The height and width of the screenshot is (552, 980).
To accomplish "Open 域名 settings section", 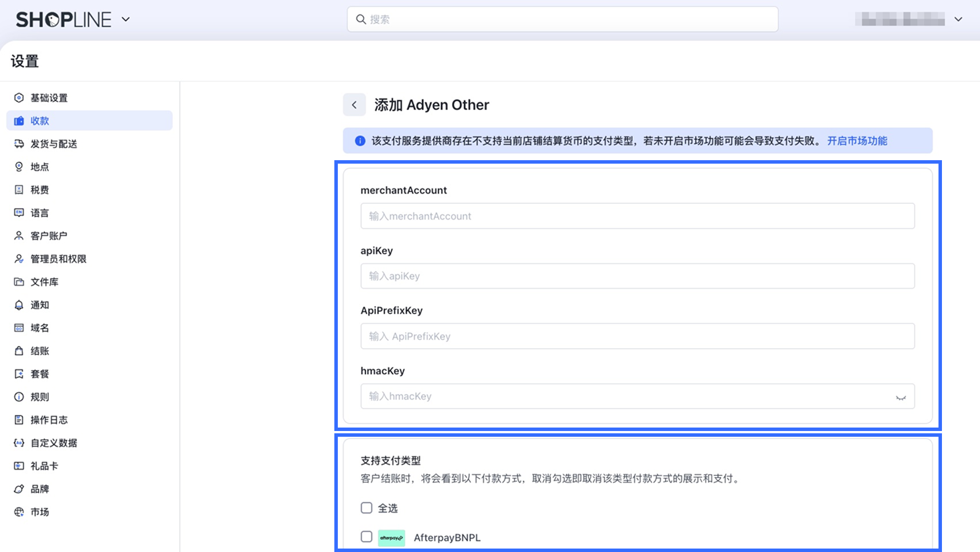I will (x=89, y=328).
